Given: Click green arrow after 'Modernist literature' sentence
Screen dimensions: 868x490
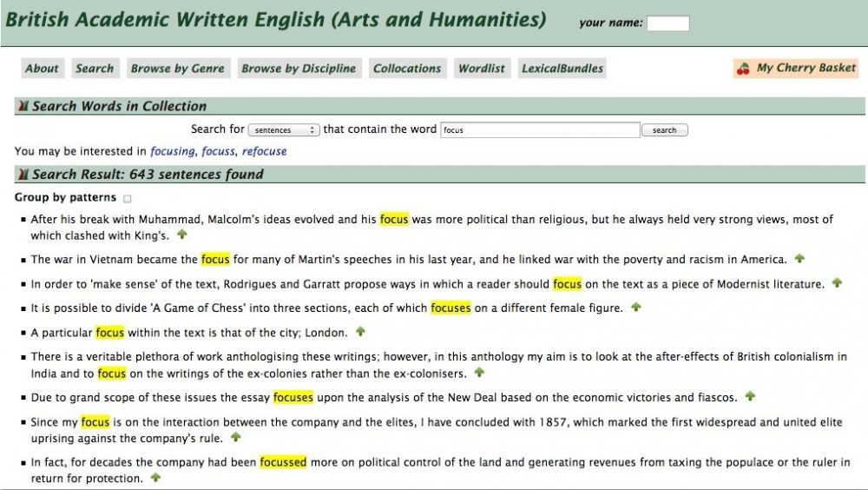Looking at the screenshot, I should click(837, 282).
